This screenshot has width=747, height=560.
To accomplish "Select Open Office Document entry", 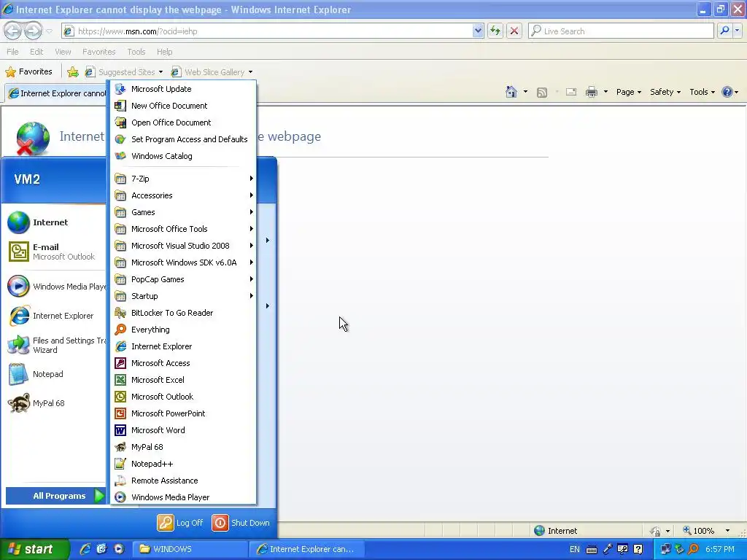I will (183, 122).
